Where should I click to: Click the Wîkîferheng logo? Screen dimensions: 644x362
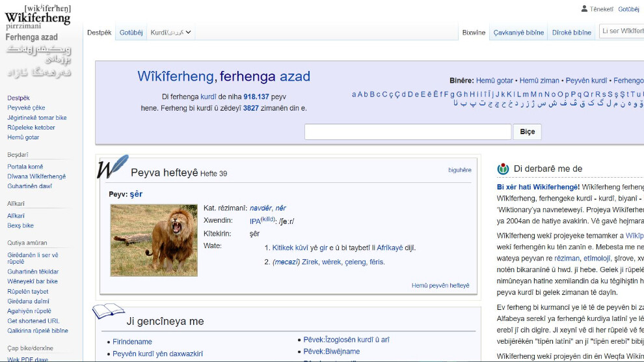(x=38, y=42)
